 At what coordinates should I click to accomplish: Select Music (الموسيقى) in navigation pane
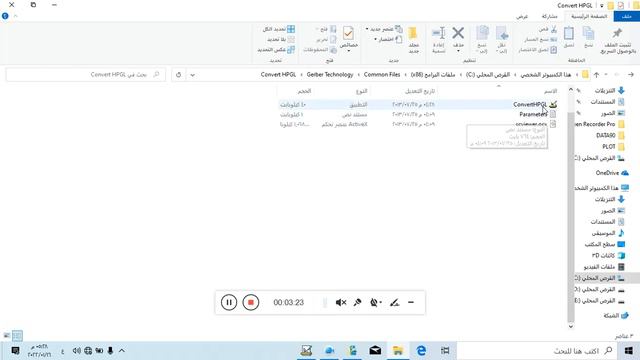point(608,233)
